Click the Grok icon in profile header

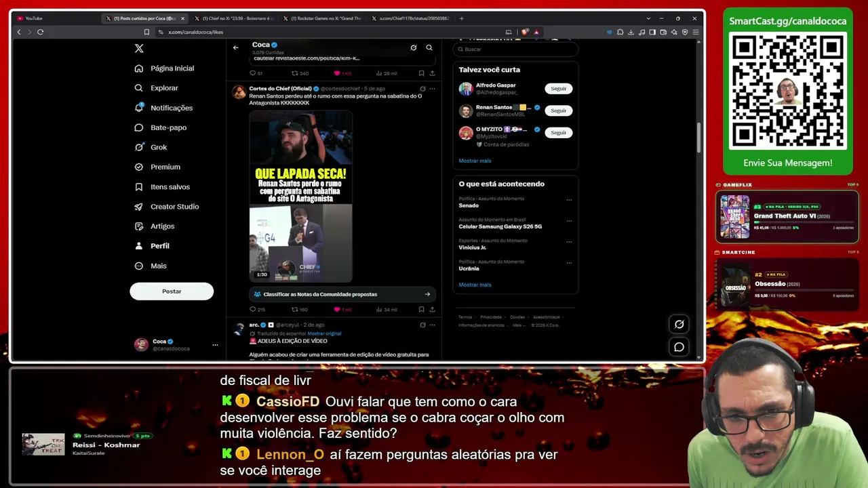coord(414,47)
